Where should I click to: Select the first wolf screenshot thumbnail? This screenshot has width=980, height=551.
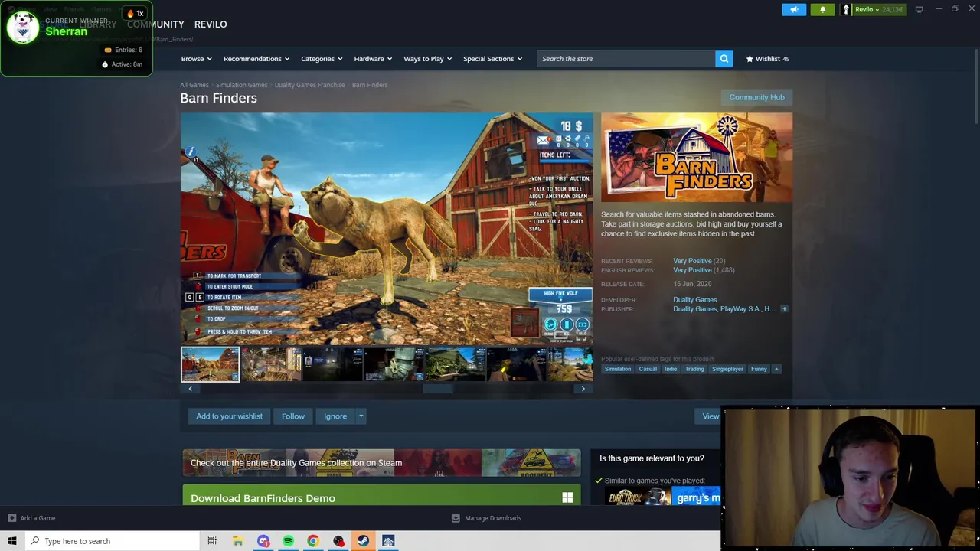pos(210,364)
